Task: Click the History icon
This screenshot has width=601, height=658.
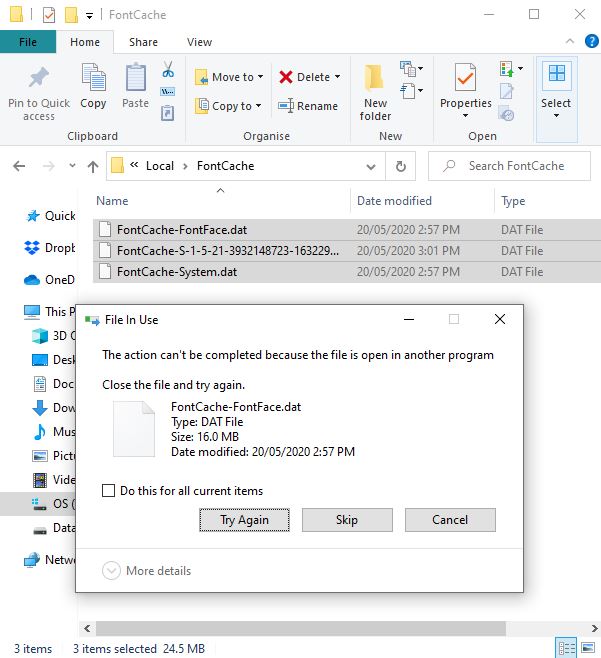Action: coord(507,114)
